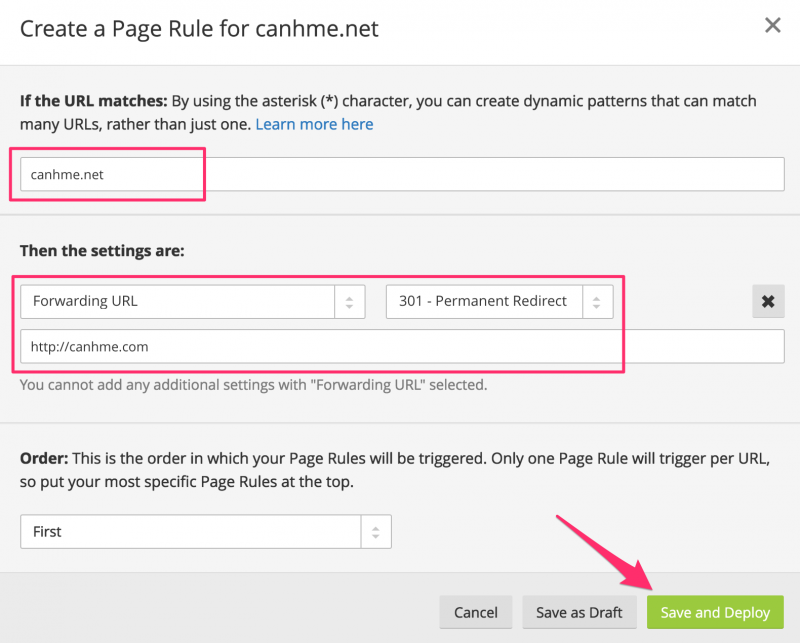Click the stepper arrows on the Order dropdown
Image resolution: width=800 pixels, height=643 pixels.
376,531
